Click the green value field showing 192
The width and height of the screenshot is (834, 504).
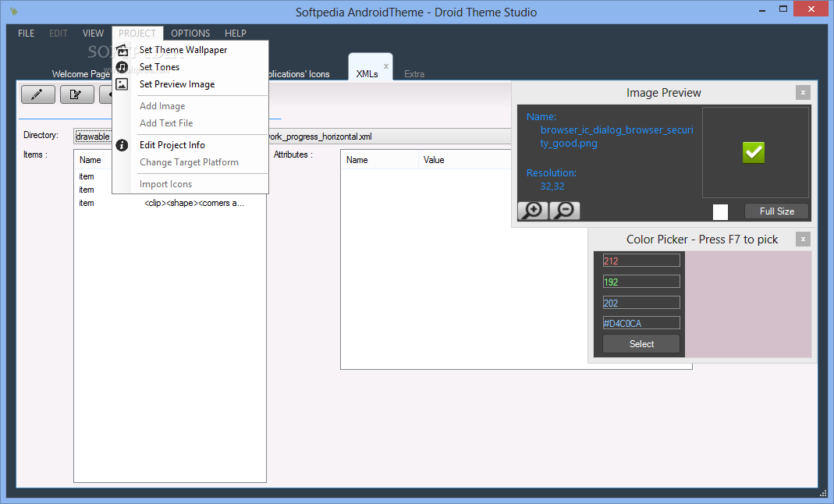641,282
